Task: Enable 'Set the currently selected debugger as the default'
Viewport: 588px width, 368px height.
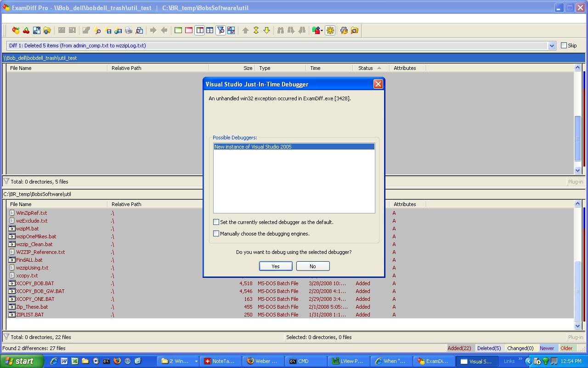Action: [216, 222]
